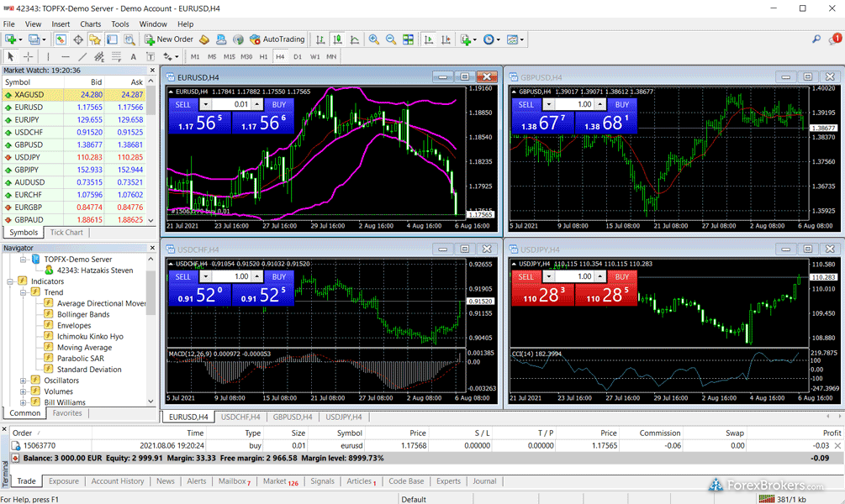Image resolution: width=845 pixels, height=504 pixels.
Task: Toggle the Terminal panel toolbar icon
Action: [112, 39]
